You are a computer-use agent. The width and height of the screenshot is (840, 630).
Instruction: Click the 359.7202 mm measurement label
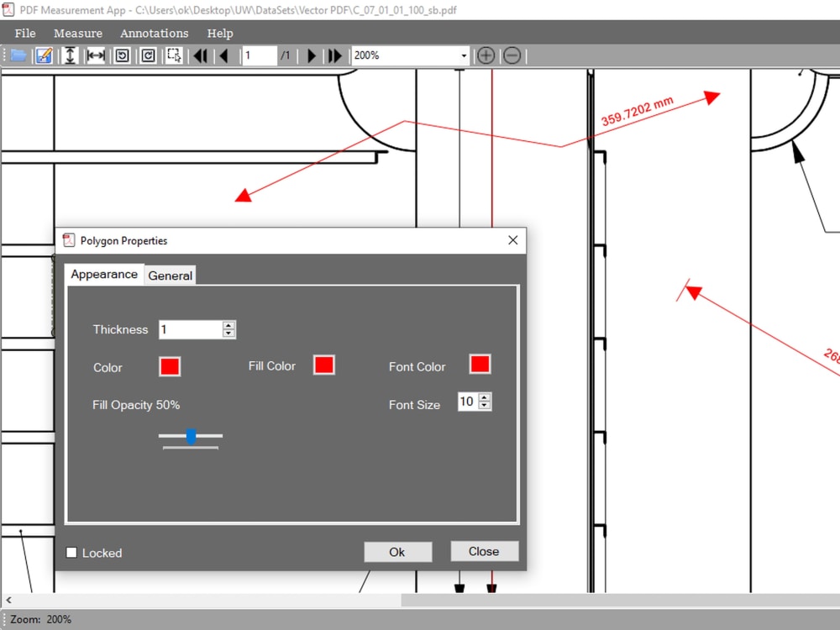637,112
